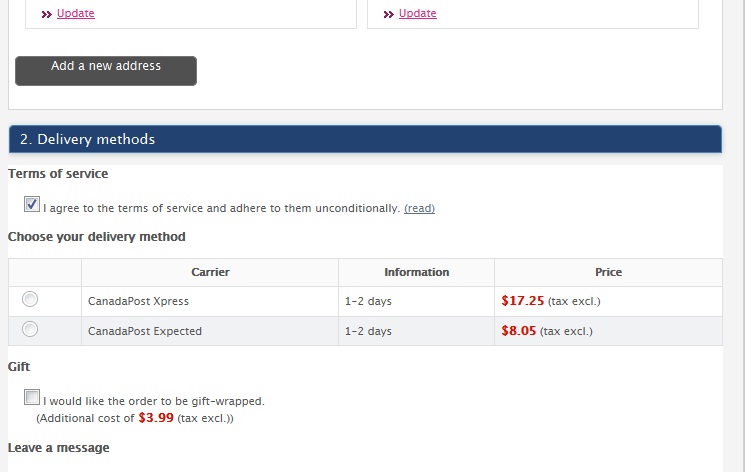
Task: Click the terms agreement label text
Action: point(220,208)
